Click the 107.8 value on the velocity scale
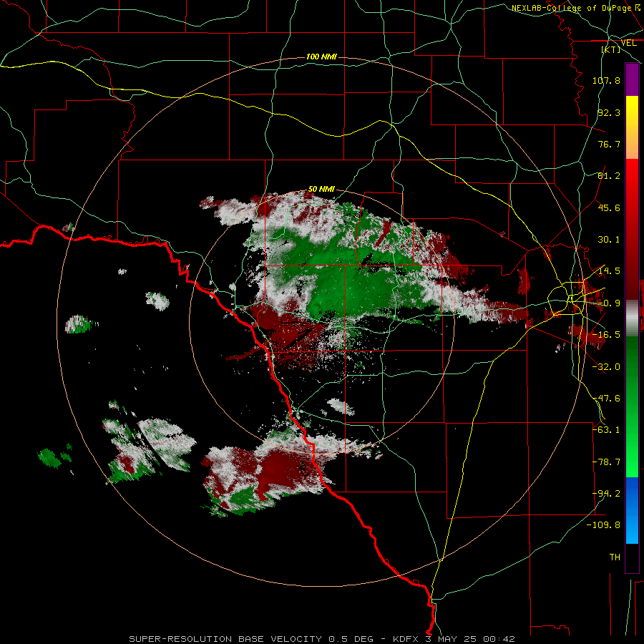Image resolution: width=644 pixels, height=644 pixels. coord(606,80)
